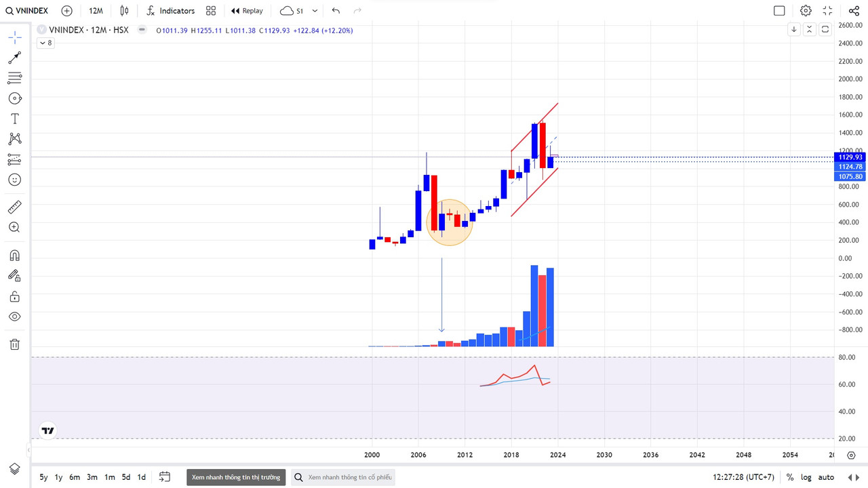Select the geometric shapes brush tool
The width and height of the screenshot is (868, 488).
14,98
